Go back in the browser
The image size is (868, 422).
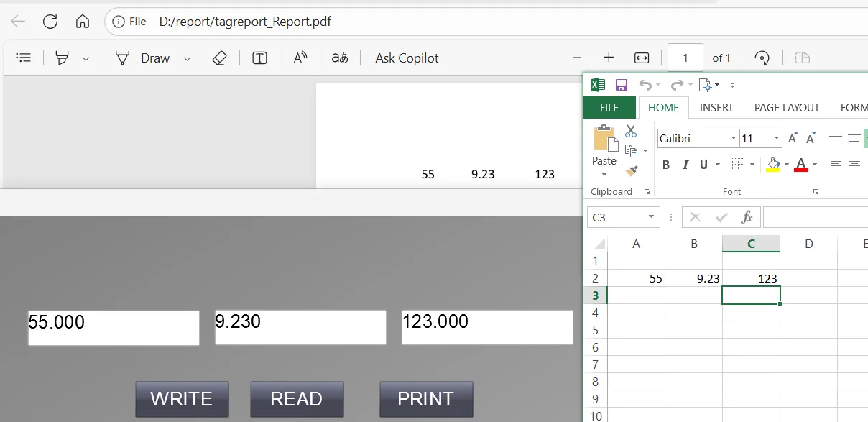(x=18, y=22)
